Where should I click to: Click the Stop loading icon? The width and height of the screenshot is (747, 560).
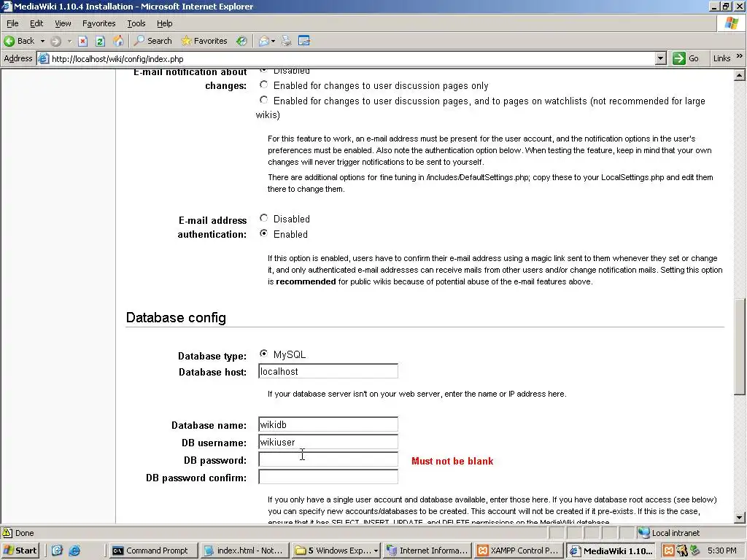coord(82,42)
